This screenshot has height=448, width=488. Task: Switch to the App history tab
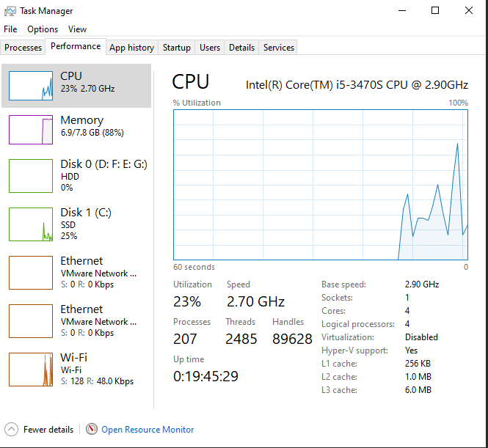coord(131,48)
